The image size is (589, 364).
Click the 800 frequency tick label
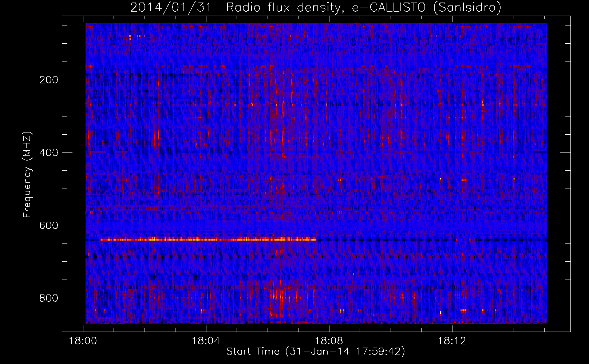pyautogui.click(x=49, y=298)
